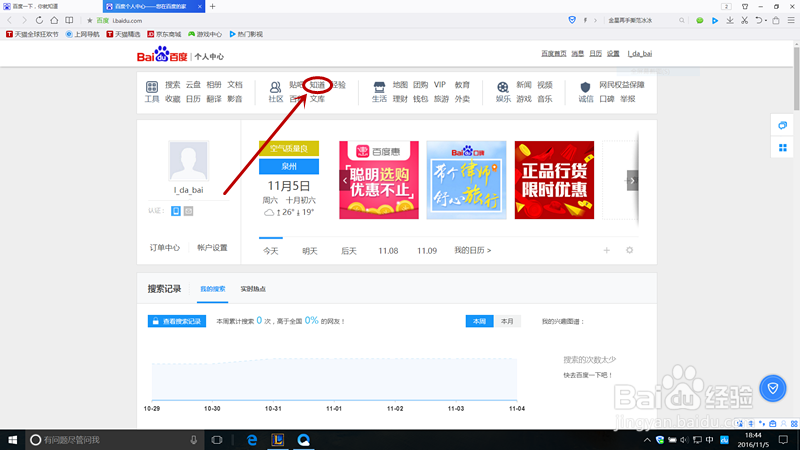Click the browser back arrow

[x=10, y=20]
